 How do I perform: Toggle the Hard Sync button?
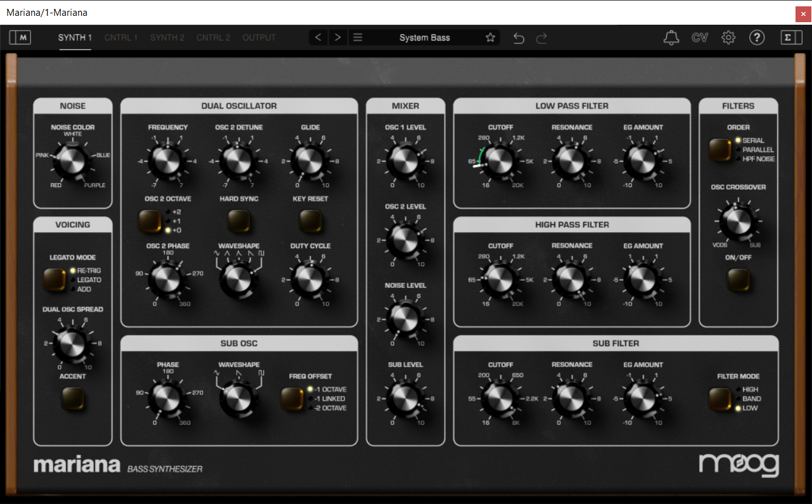pos(239,220)
